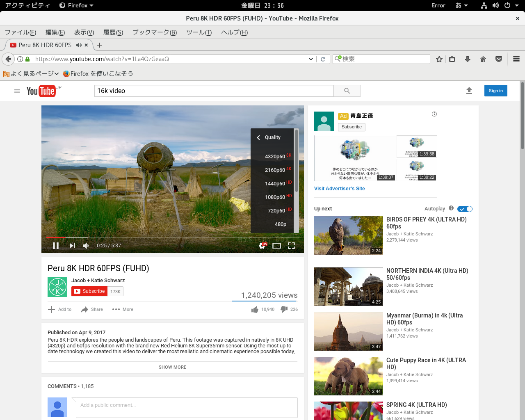The image size is (525, 420).
Task: Switch to theater mode
Action: point(276,246)
